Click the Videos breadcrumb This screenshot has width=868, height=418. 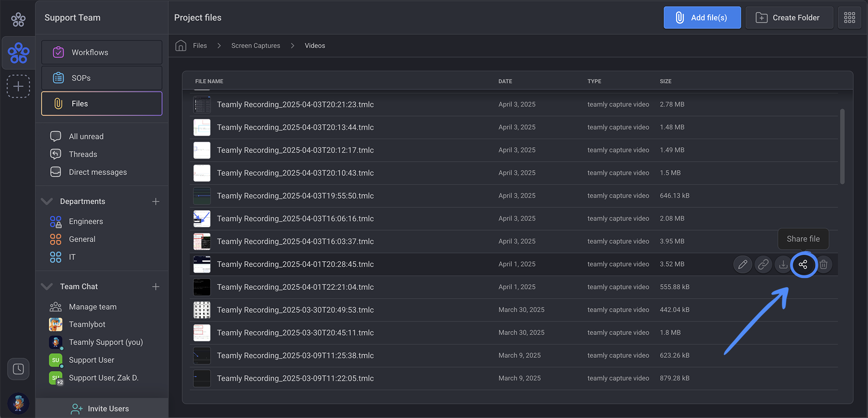coord(315,46)
